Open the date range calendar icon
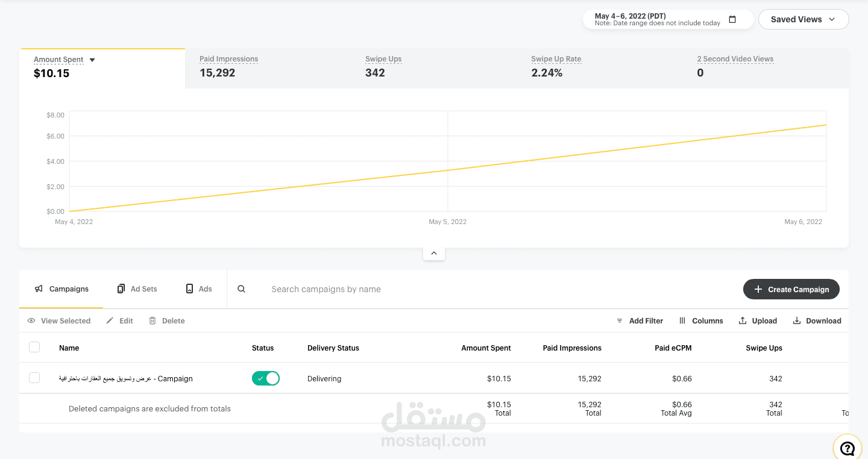The image size is (868, 459). (x=732, y=19)
